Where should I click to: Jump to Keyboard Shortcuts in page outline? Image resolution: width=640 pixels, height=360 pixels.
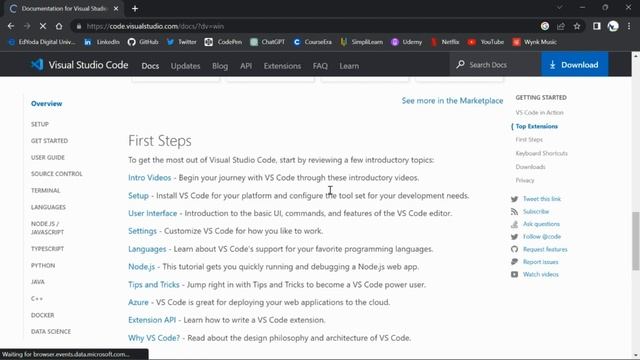(x=541, y=153)
